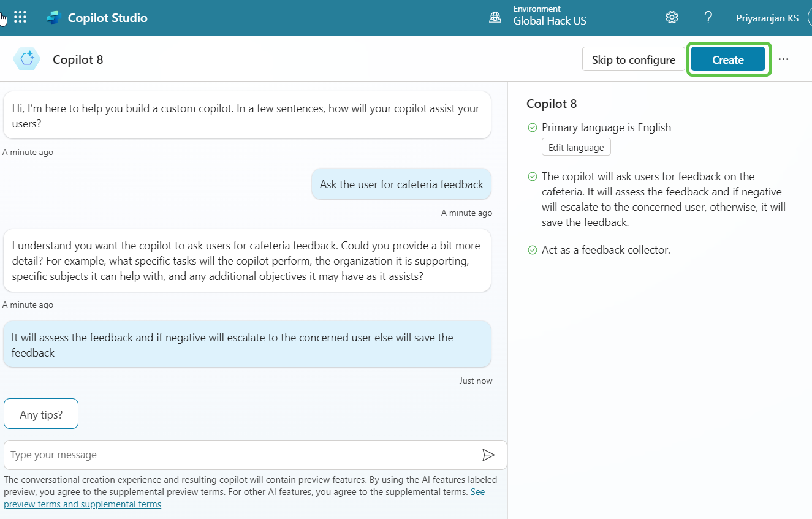This screenshot has height=519, width=812.
Task: Click checkmark beside 'Act as a feedback collector'
Action: click(532, 250)
